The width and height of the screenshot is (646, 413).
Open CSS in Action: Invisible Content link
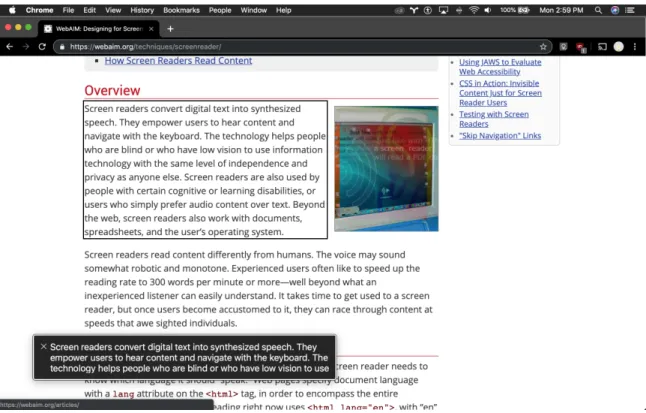point(501,93)
